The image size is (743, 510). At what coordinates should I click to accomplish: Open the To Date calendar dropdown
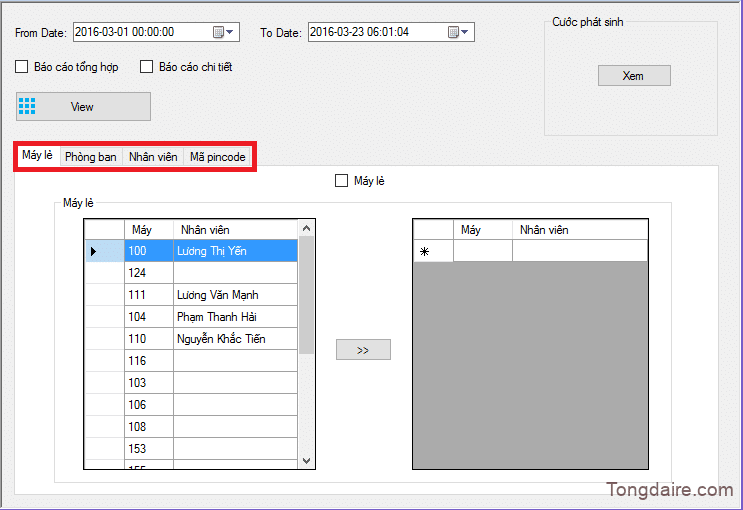460,33
